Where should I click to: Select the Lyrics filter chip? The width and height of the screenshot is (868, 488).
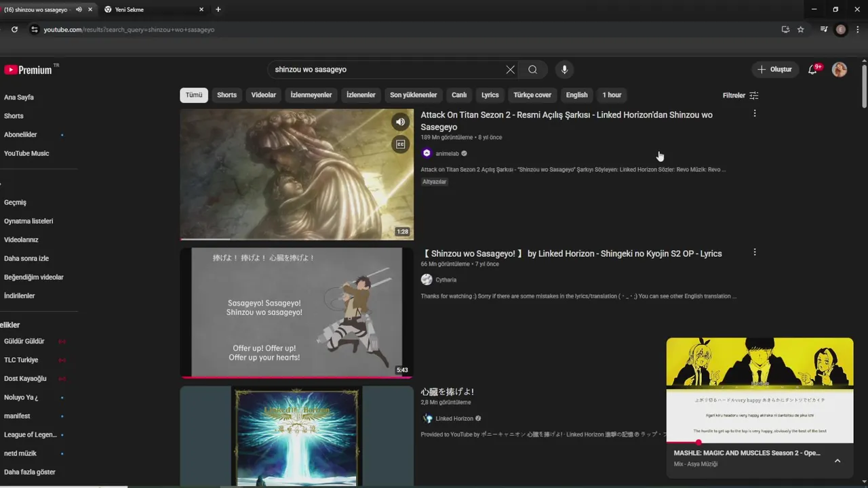tap(490, 95)
